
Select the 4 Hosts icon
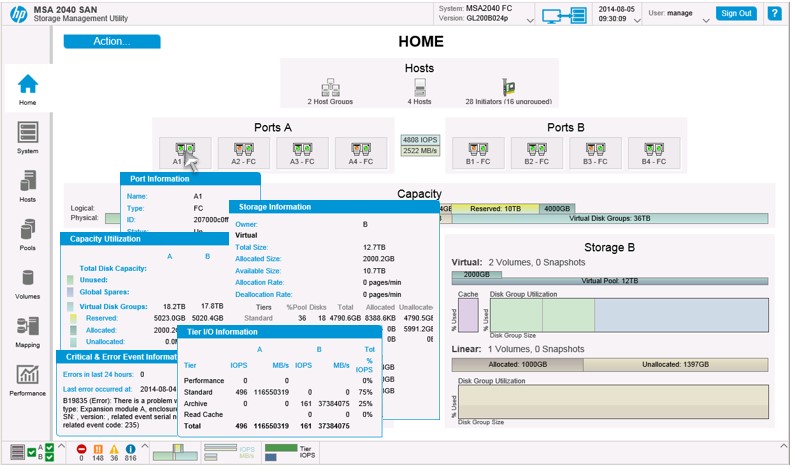pyautogui.click(x=420, y=88)
